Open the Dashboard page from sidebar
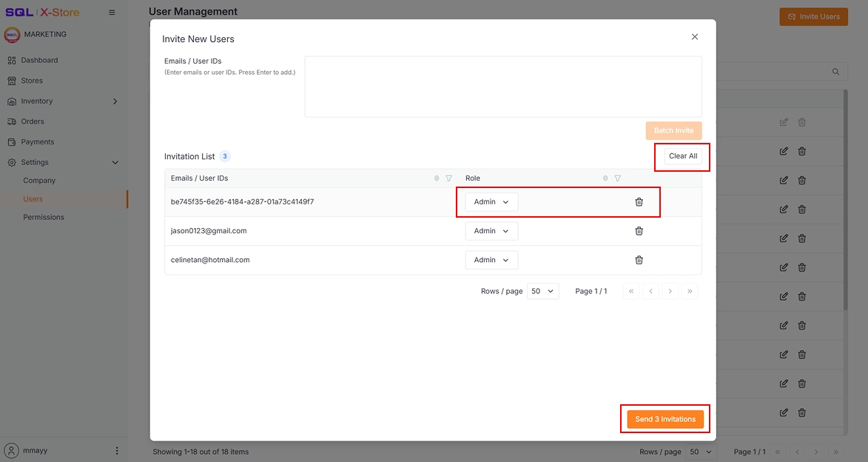 39,60
